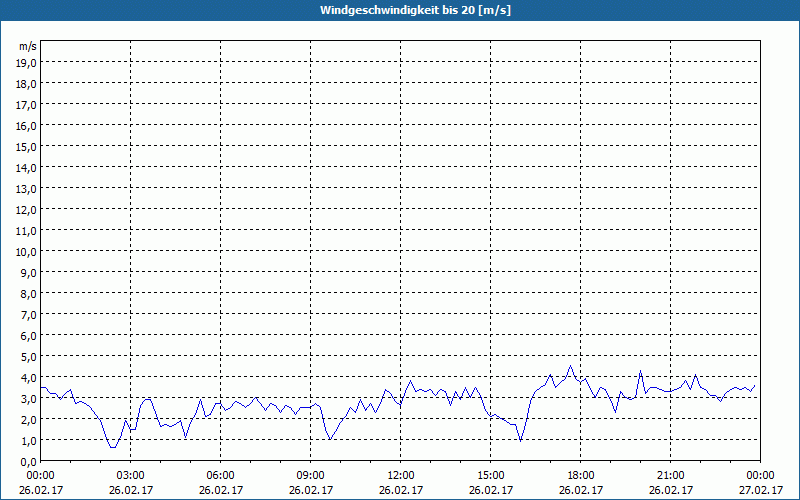Click the wind speed peak near 18:00

[570, 366]
